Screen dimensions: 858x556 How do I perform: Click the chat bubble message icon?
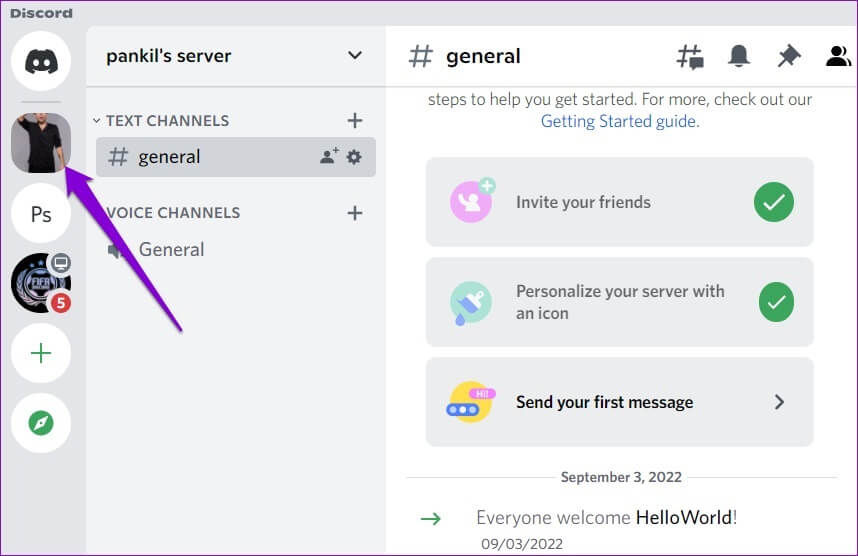(471, 402)
